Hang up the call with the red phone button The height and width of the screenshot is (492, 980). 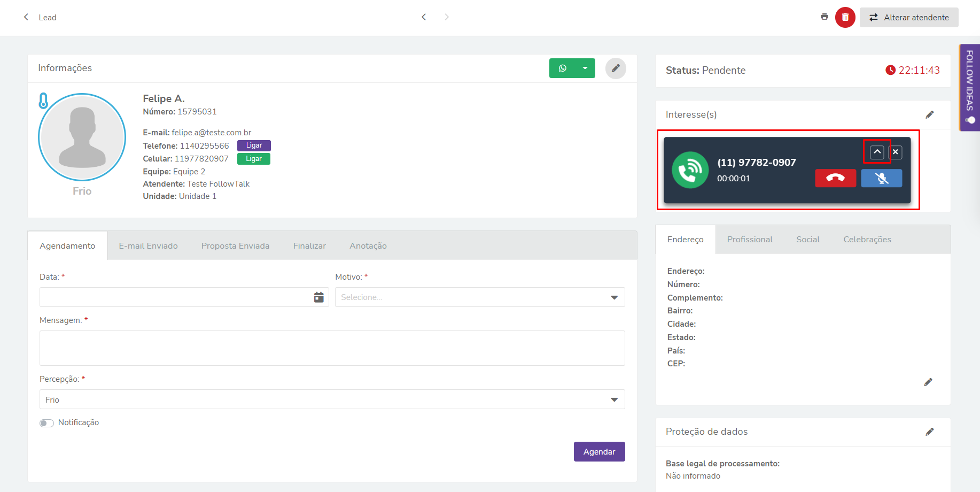click(x=835, y=178)
